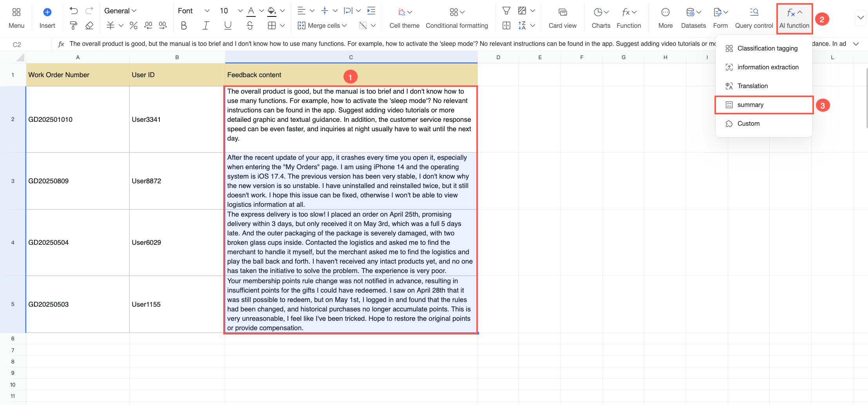This screenshot has height=405, width=868.
Task: Open the Query control button
Action: tap(754, 18)
